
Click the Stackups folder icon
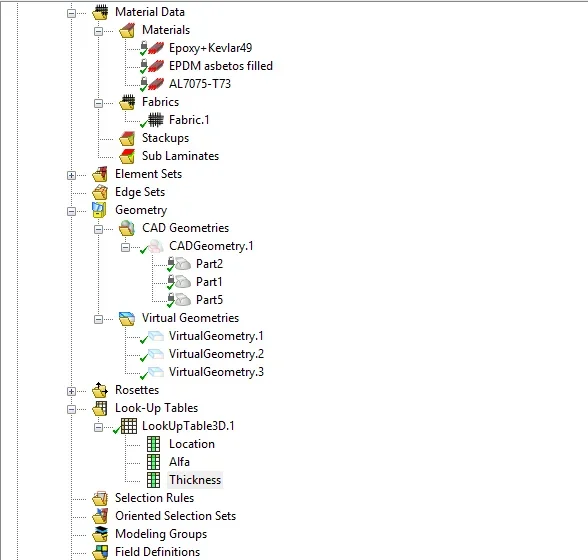point(127,138)
